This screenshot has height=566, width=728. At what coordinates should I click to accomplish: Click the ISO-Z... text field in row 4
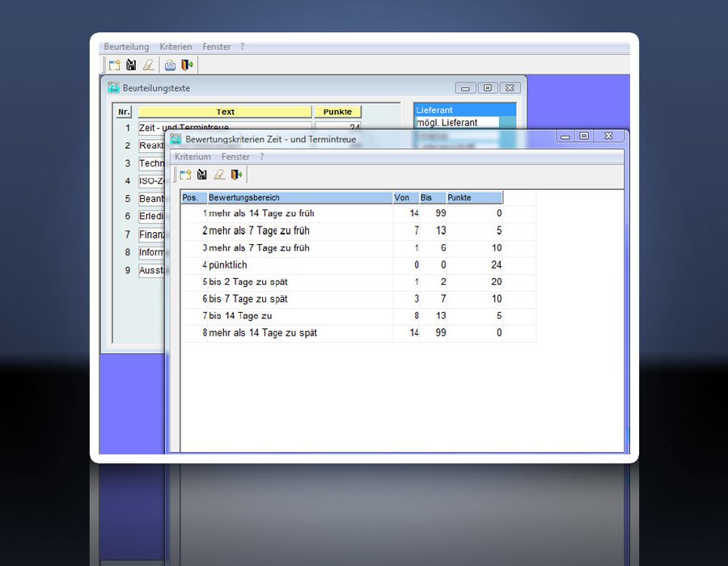[x=151, y=181]
